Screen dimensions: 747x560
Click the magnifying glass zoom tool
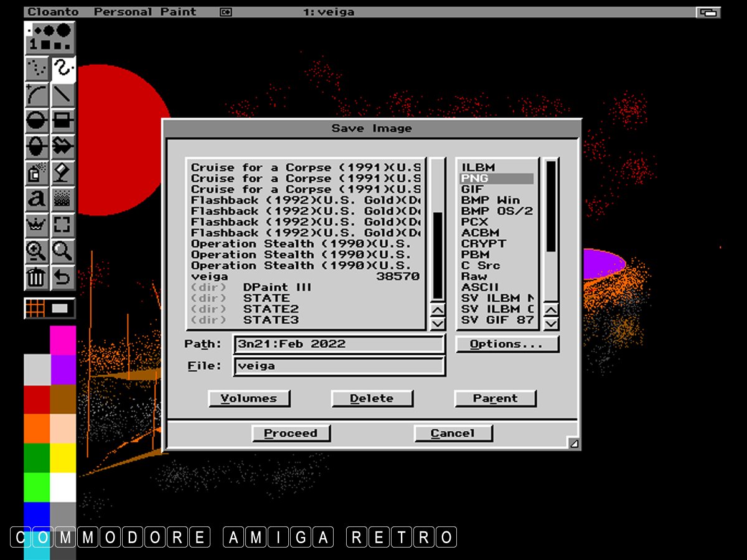click(x=63, y=251)
